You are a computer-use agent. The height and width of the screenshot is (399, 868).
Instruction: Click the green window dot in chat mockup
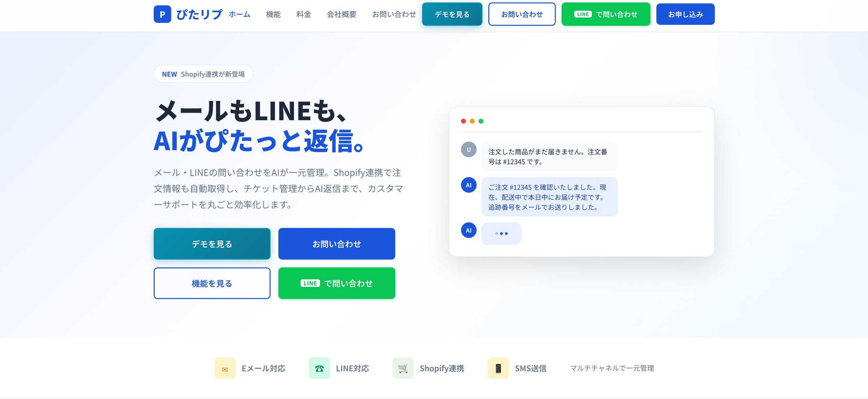click(481, 121)
